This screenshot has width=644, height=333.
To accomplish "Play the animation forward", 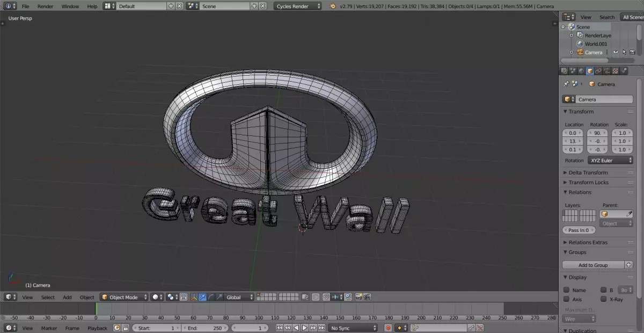I will [304, 328].
